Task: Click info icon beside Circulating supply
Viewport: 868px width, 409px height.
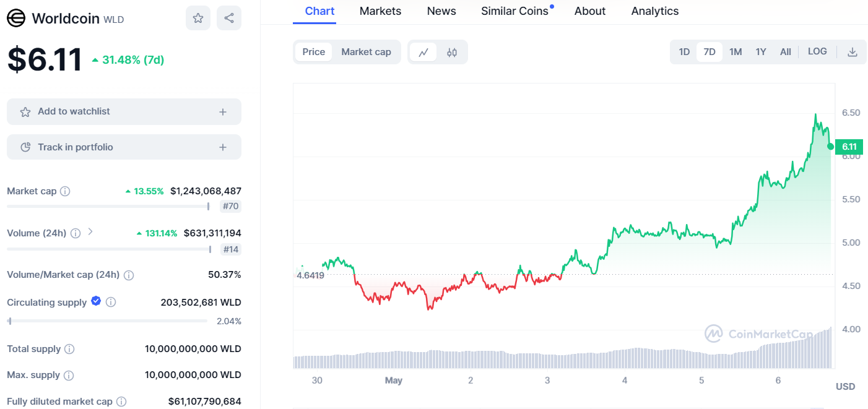Action: [x=111, y=302]
